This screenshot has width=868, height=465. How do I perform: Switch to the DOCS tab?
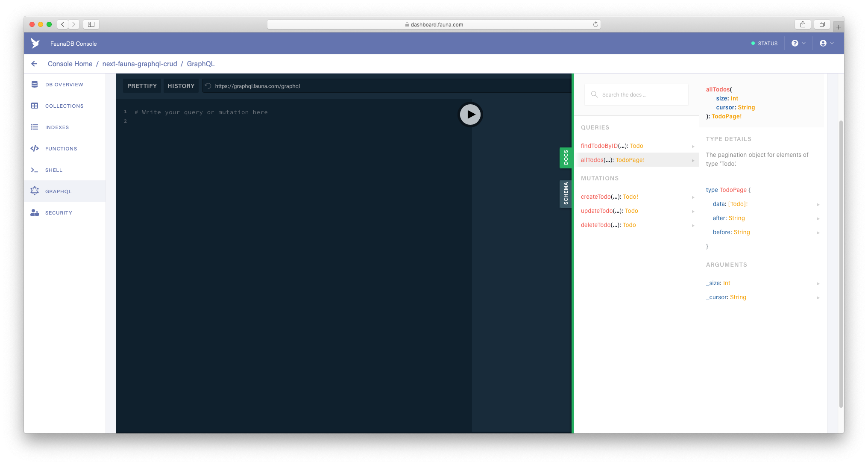pyautogui.click(x=566, y=158)
